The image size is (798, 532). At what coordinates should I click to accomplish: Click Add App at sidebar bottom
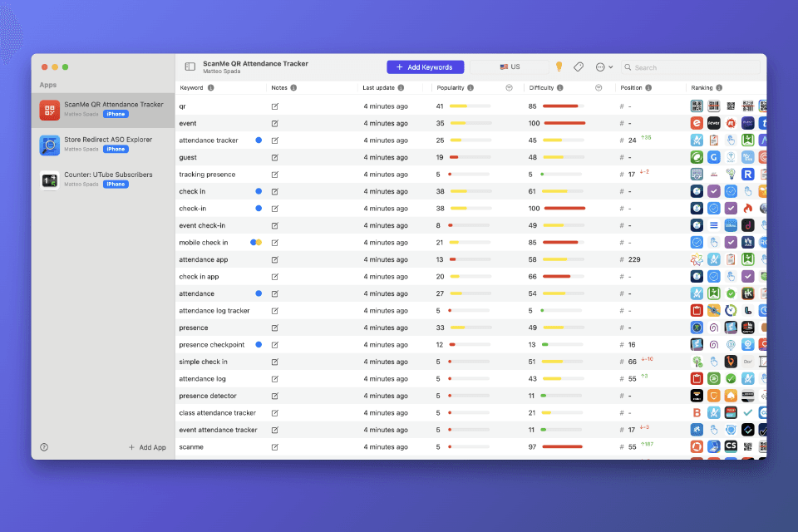pos(147,447)
